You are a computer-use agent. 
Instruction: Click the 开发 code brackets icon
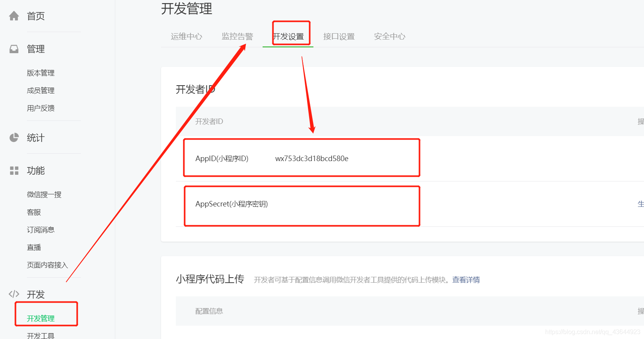(14, 294)
